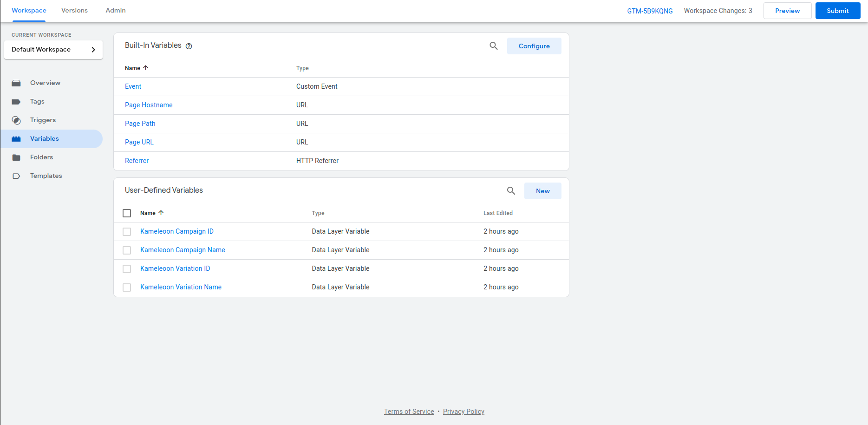Screen dimensions: 868x425
Task: Open the Folders section label
Action: coord(41,157)
